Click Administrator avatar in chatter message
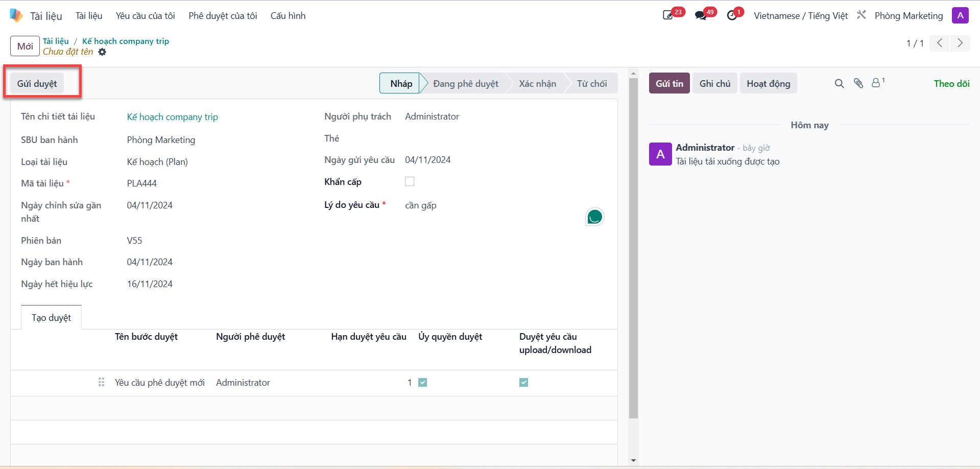Image resolution: width=980 pixels, height=469 pixels. click(x=660, y=154)
